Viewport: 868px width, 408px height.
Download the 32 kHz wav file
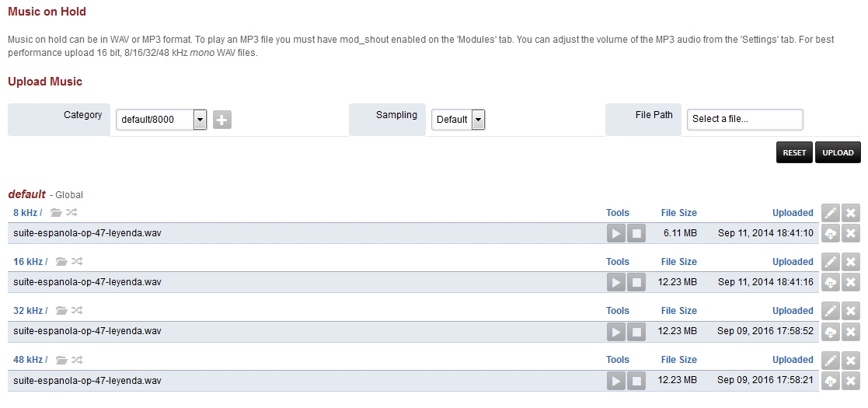pos(831,332)
